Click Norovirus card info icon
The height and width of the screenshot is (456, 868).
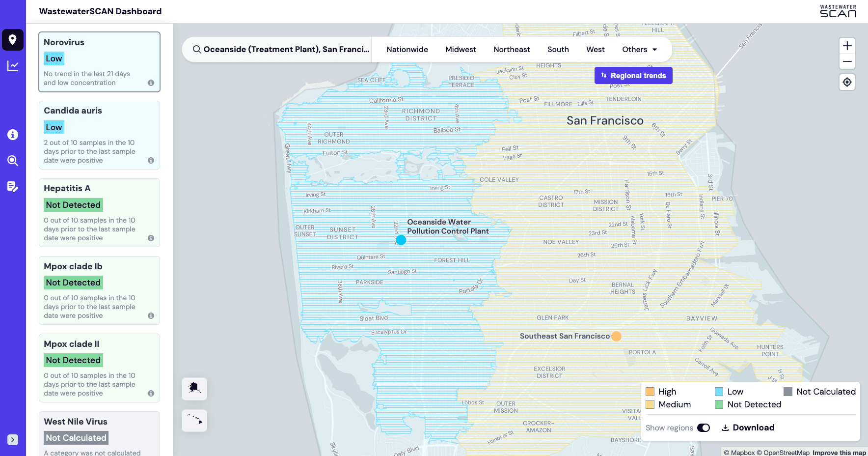click(151, 83)
